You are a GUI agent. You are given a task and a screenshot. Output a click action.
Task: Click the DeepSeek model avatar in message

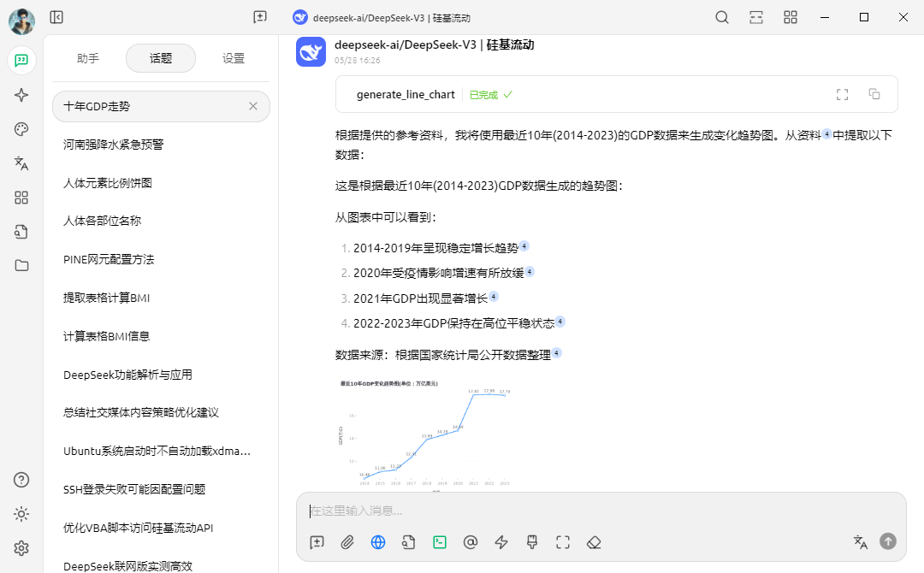(311, 52)
